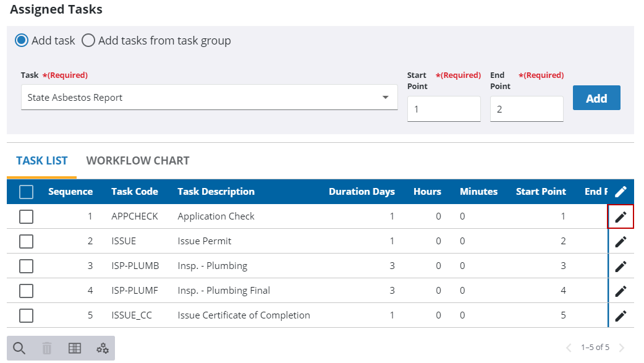This screenshot has width=644, height=363.
Task: Click Issue Certificate of Completion description
Action: [244, 315]
